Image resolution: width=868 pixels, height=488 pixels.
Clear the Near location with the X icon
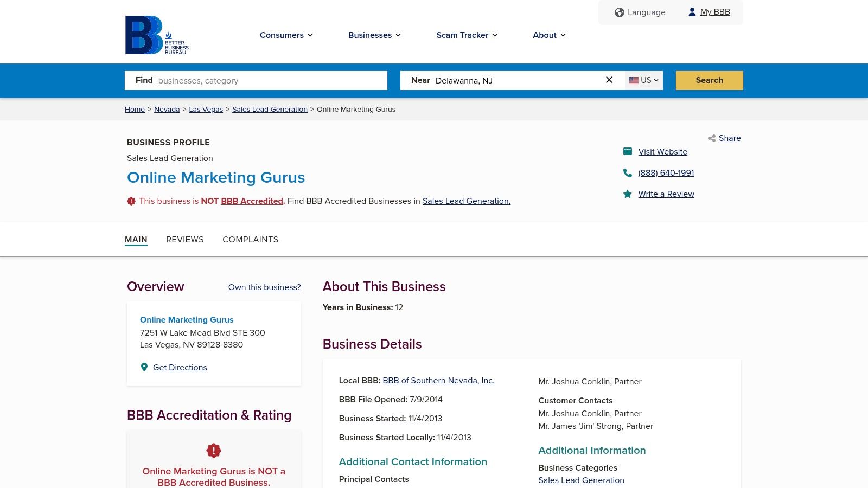pyautogui.click(x=609, y=80)
